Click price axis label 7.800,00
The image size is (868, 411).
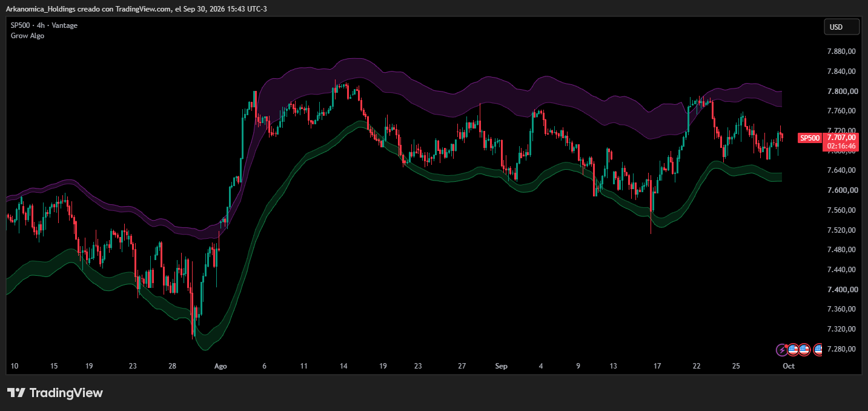click(842, 92)
